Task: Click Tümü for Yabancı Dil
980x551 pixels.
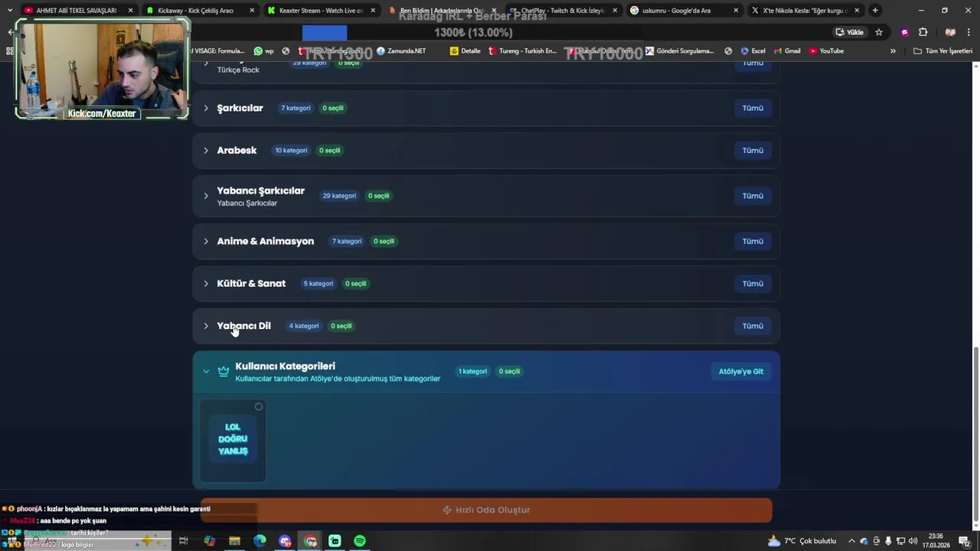Action: [x=753, y=326]
